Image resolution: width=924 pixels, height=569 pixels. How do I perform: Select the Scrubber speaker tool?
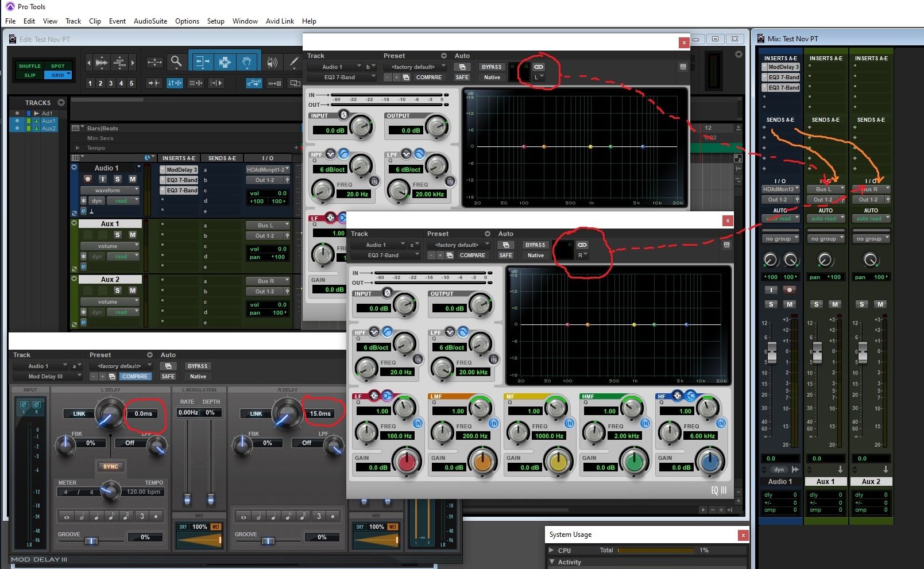click(x=273, y=62)
